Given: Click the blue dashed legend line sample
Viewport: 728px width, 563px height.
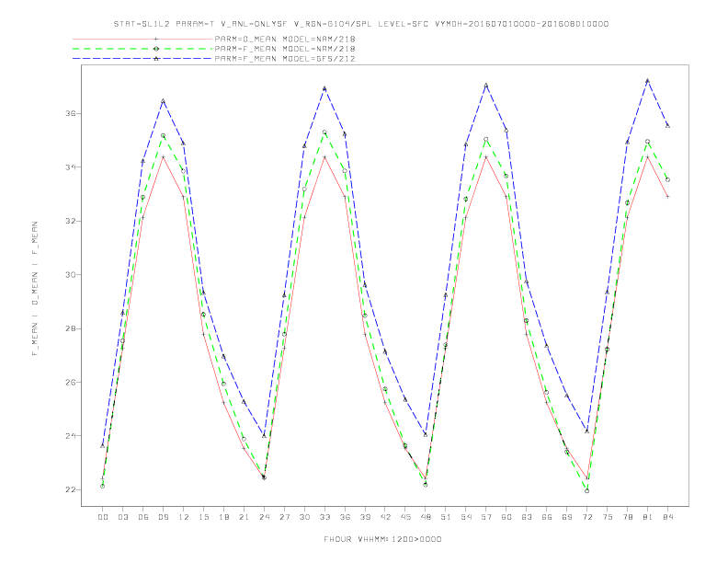Looking at the screenshot, I should pyautogui.click(x=142, y=59).
